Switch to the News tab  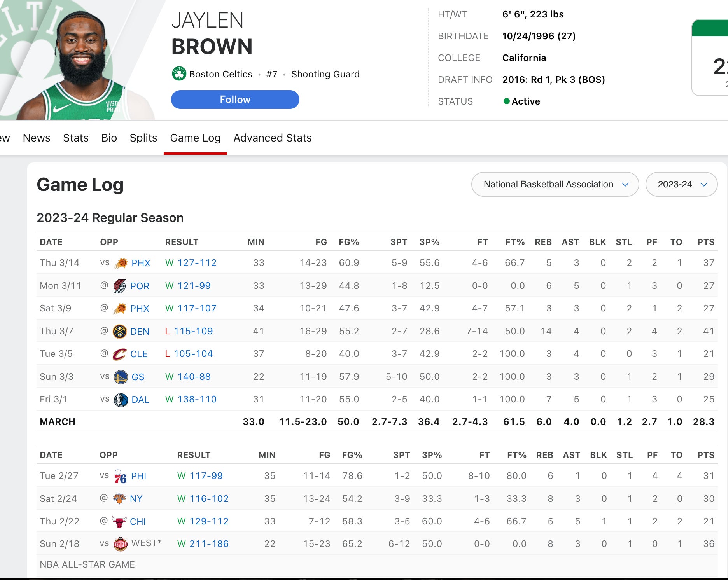click(37, 138)
